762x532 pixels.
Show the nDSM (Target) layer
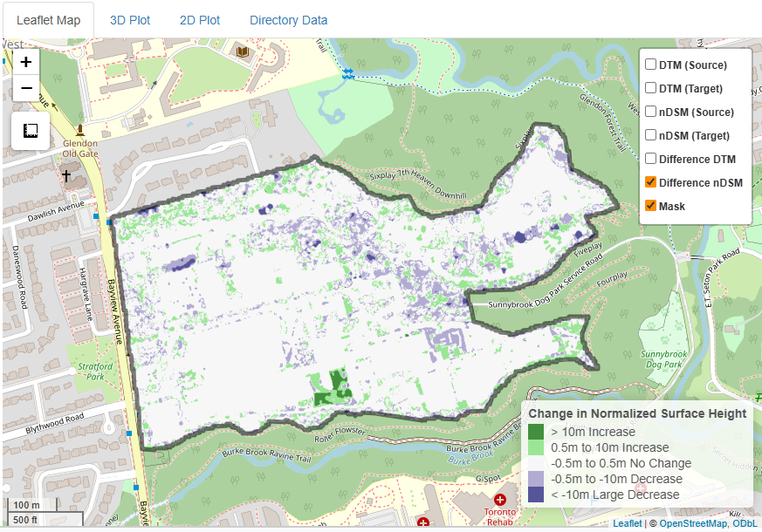click(649, 135)
